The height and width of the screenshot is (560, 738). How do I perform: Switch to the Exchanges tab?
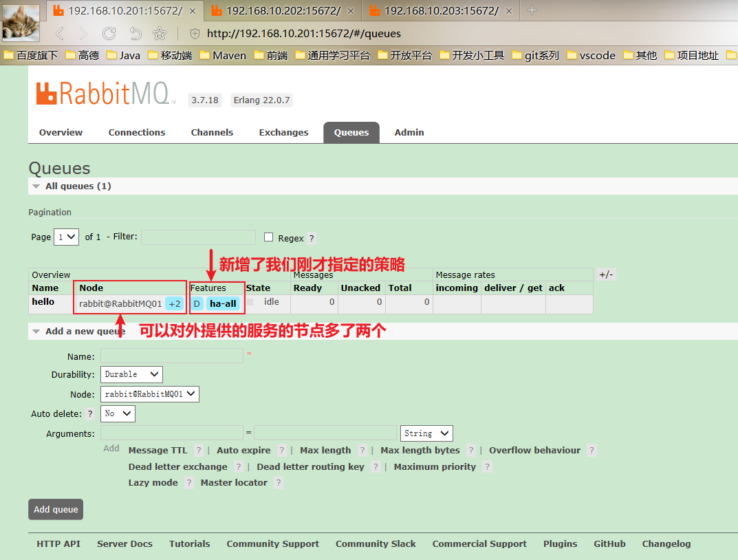(x=284, y=132)
